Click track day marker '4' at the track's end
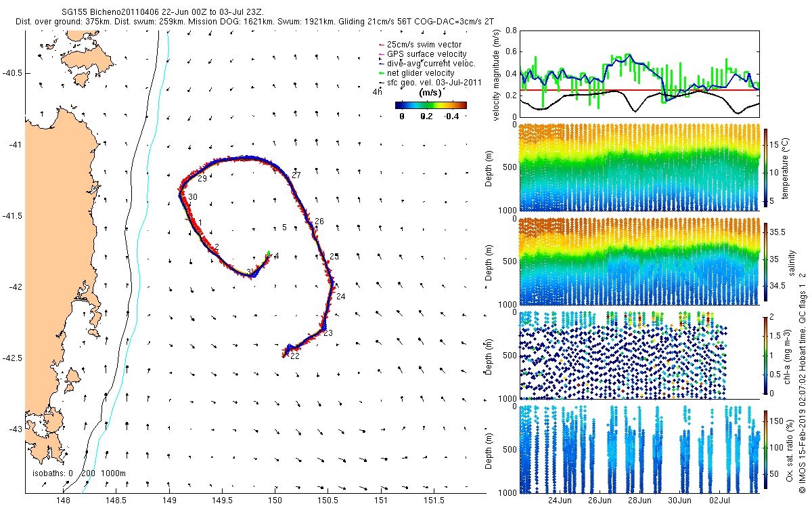812x508 pixels. pyautogui.click(x=276, y=256)
